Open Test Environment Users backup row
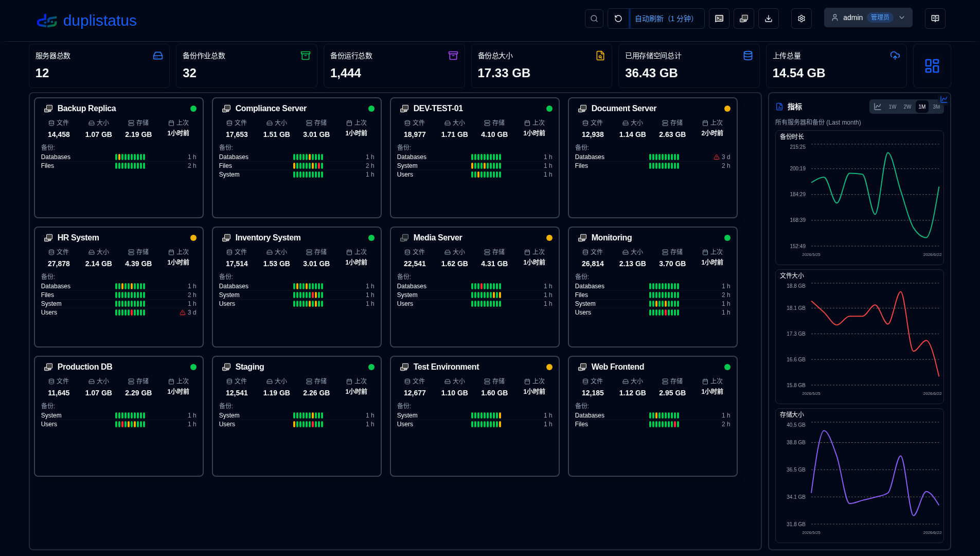This screenshot has height=556, width=980. tap(475, 424)
